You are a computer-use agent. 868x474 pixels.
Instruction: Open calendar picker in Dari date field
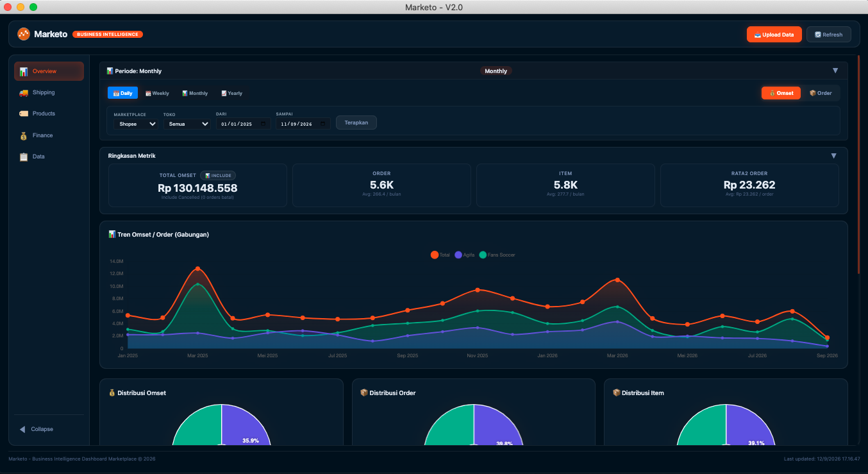263,124
